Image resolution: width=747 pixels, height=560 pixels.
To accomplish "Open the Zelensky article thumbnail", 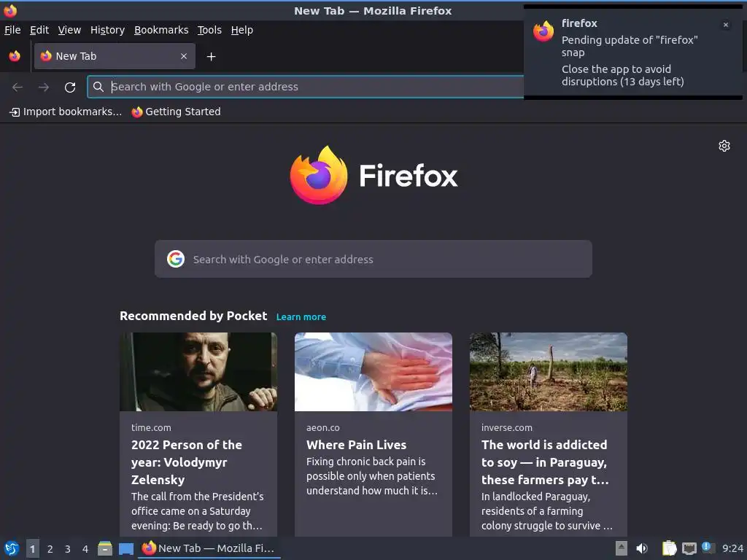I will click(198, 371).
